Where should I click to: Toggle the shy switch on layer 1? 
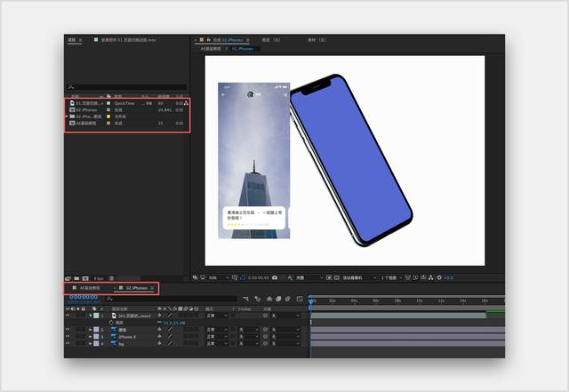click(x=160, y=316)
